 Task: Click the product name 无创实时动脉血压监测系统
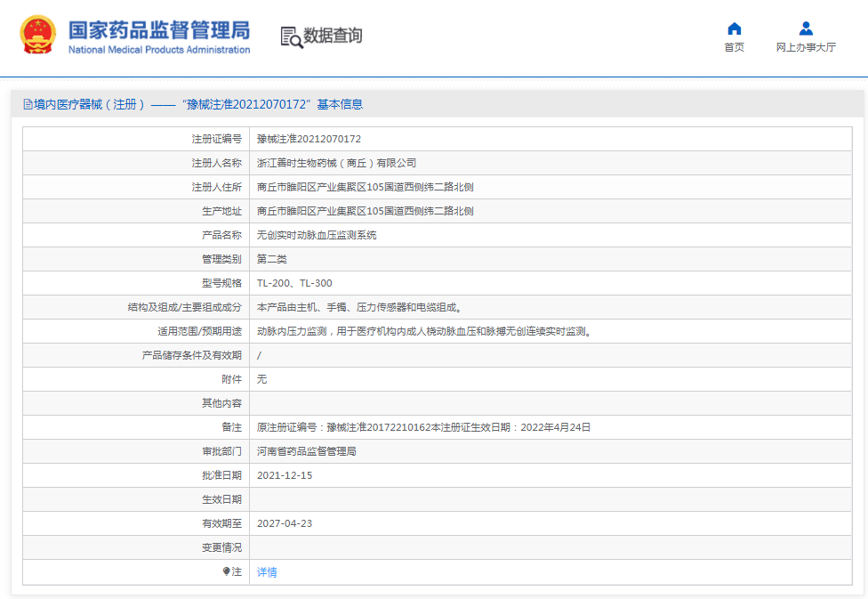317,235
